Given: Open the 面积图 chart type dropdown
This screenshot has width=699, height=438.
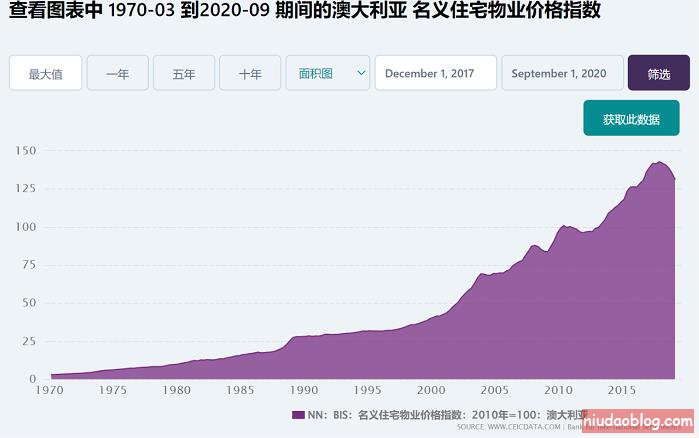Looking at the screenshot, I should (x=328, y=73).
